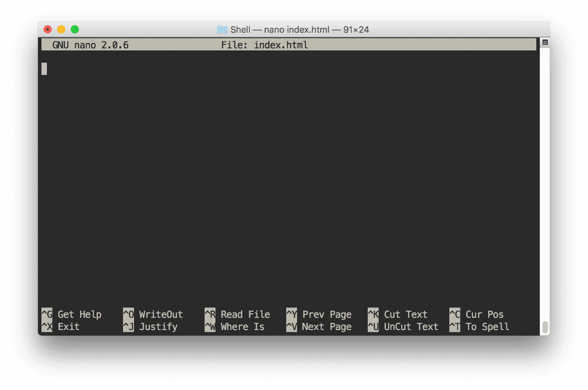Click the folder proxy icon in title bar

click(222, 30)
